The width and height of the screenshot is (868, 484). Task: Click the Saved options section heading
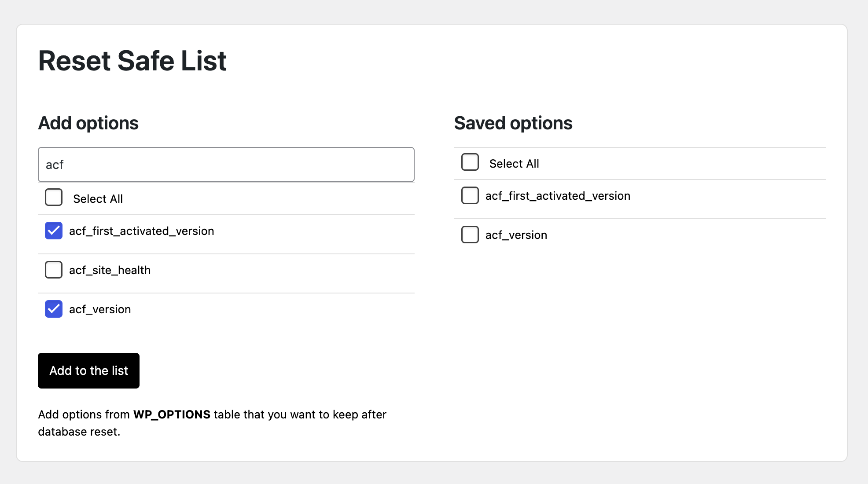(x=513, y=123)
